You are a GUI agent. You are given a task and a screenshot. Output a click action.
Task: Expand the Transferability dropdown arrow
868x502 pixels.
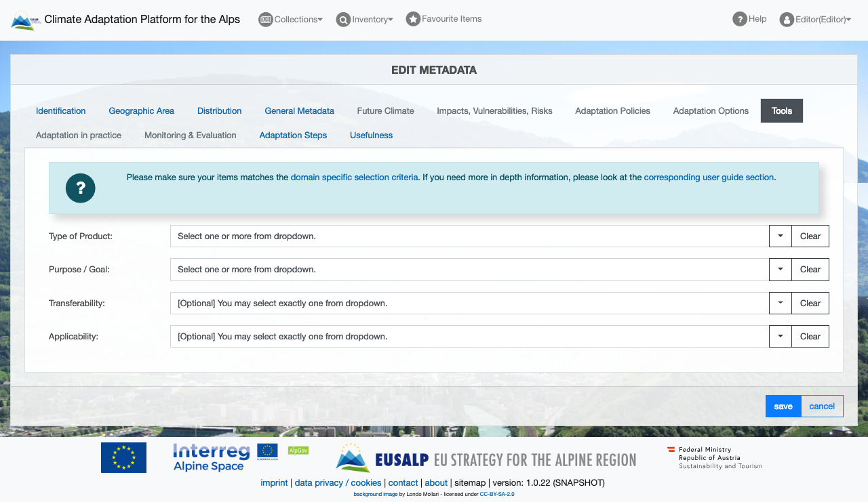(780, 303)
